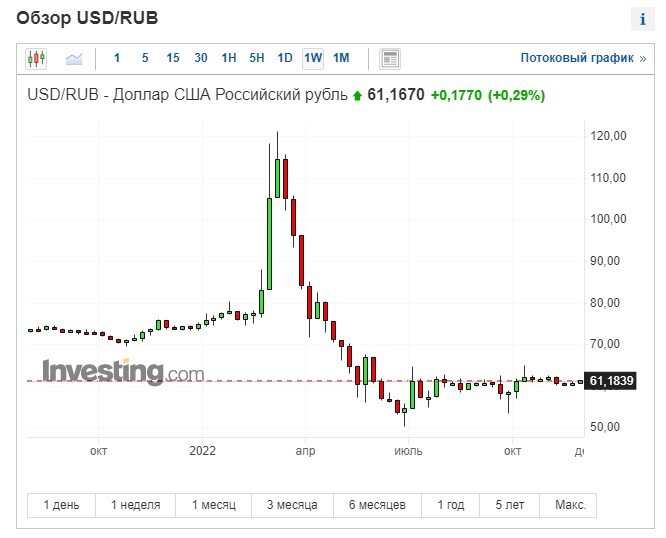
Task: Select the 1 неделя range tab
Action: 135,505
